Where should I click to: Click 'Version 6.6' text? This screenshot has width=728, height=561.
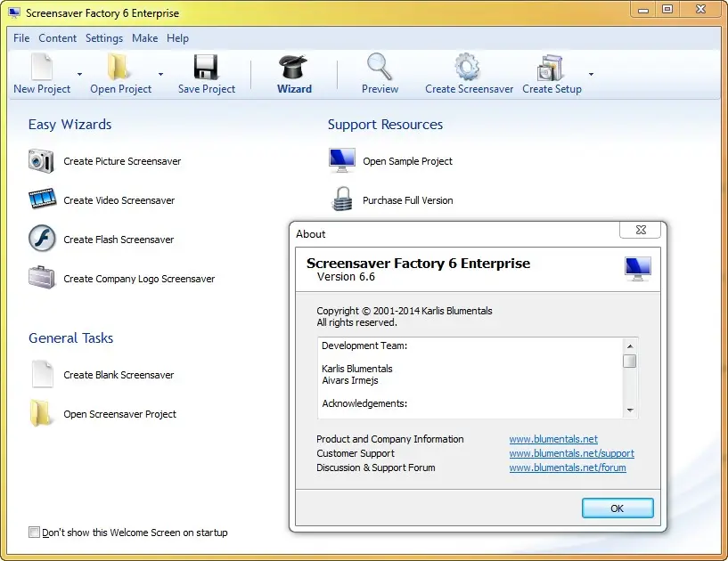[346, 277]
